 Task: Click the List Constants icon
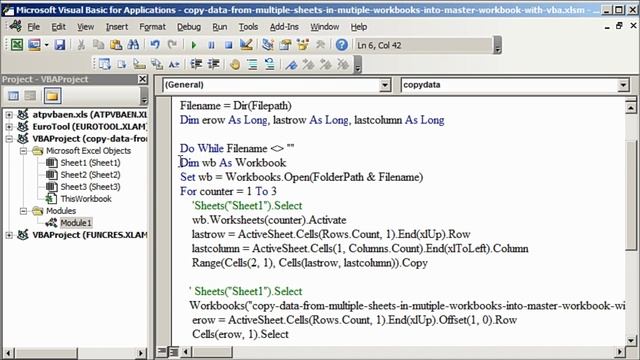tap(122, 64)
